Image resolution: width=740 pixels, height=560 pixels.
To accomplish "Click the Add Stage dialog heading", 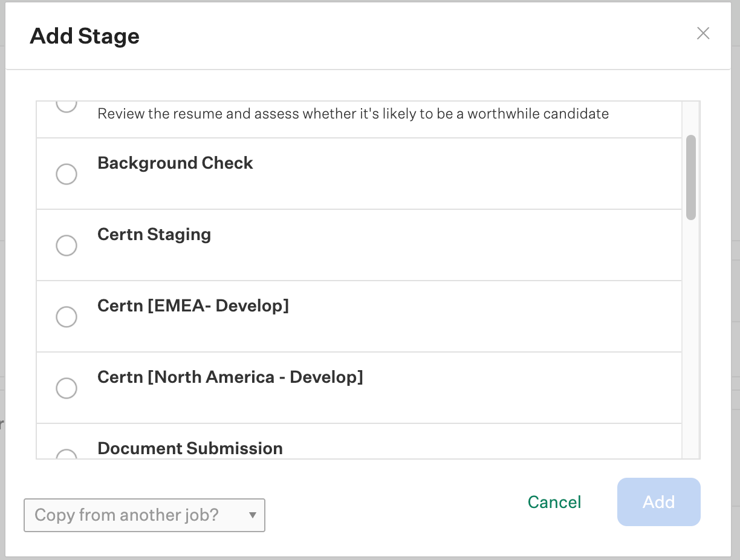I will tap(85, 36).
